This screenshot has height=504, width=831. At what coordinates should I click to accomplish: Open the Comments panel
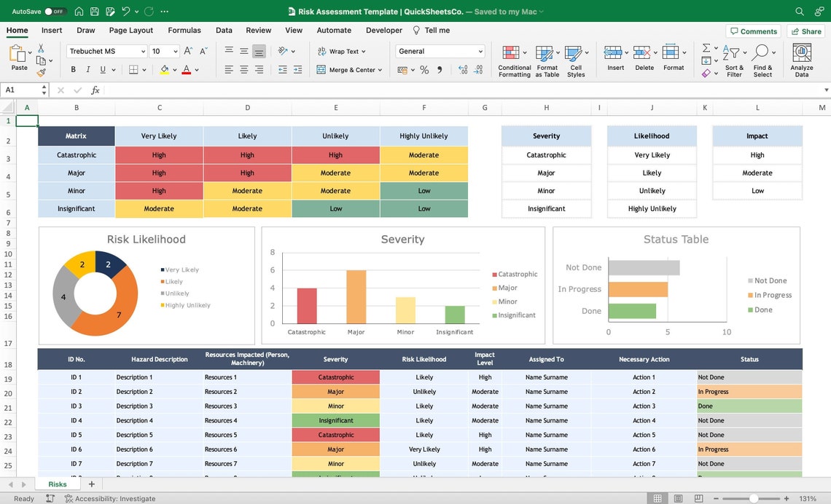coord(753,31)
